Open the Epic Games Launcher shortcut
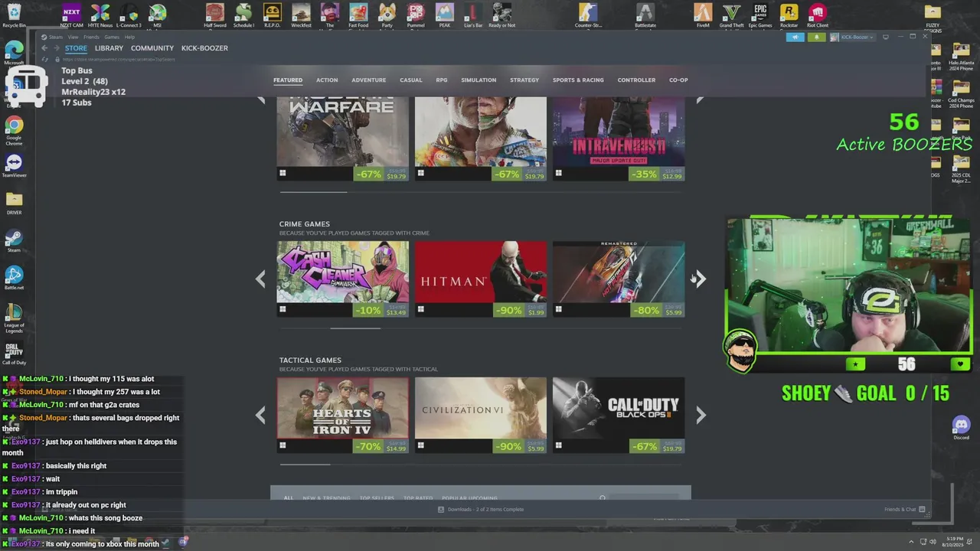Viewport: 980px width, 551px height. click(x=760, y=15)
